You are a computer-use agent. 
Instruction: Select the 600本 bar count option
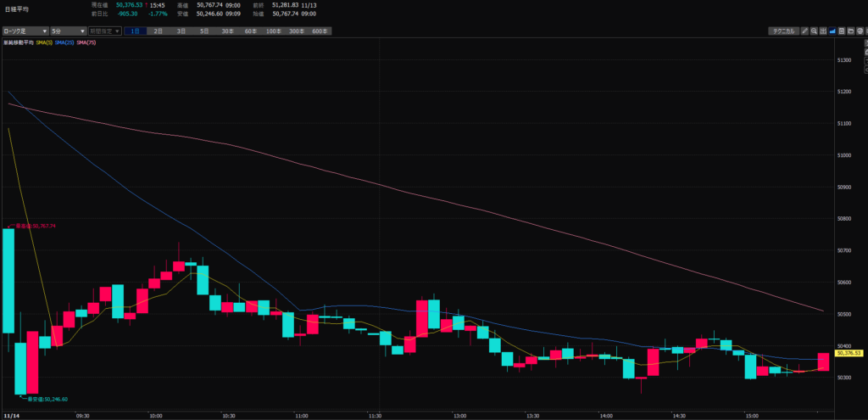tap(320, 31)
